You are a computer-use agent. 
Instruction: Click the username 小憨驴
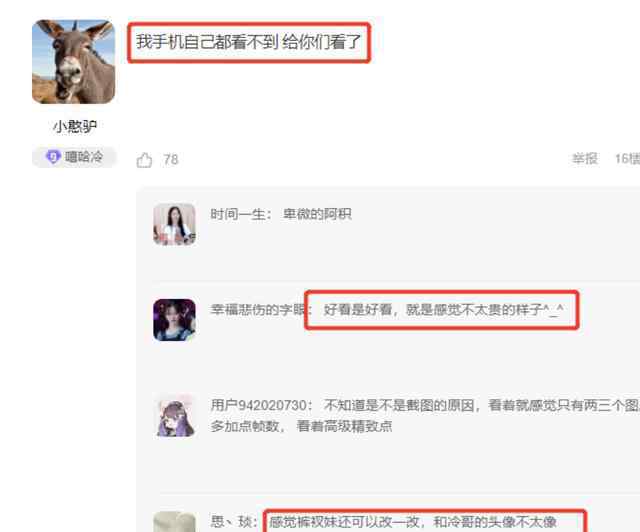coord(74,127)
